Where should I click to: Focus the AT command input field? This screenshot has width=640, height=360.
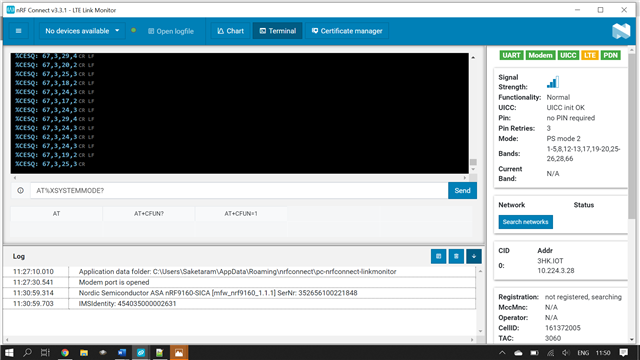pos(239,191)
